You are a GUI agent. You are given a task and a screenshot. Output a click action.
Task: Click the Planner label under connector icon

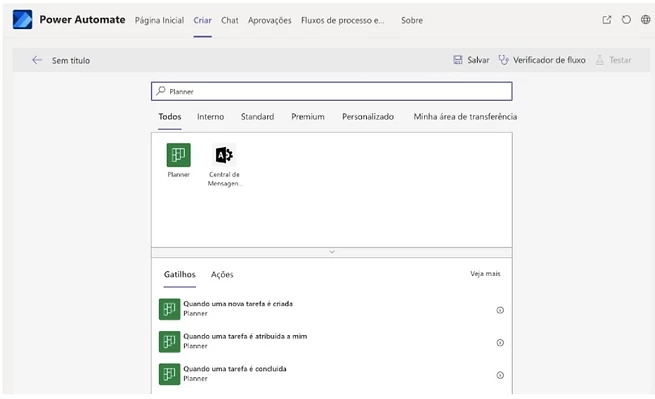[178, 175]
